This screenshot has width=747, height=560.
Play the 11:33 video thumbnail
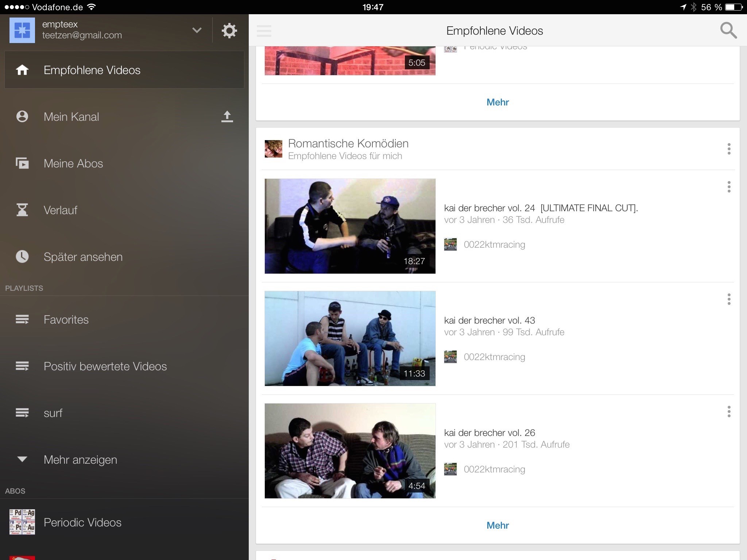coord(350,338)
